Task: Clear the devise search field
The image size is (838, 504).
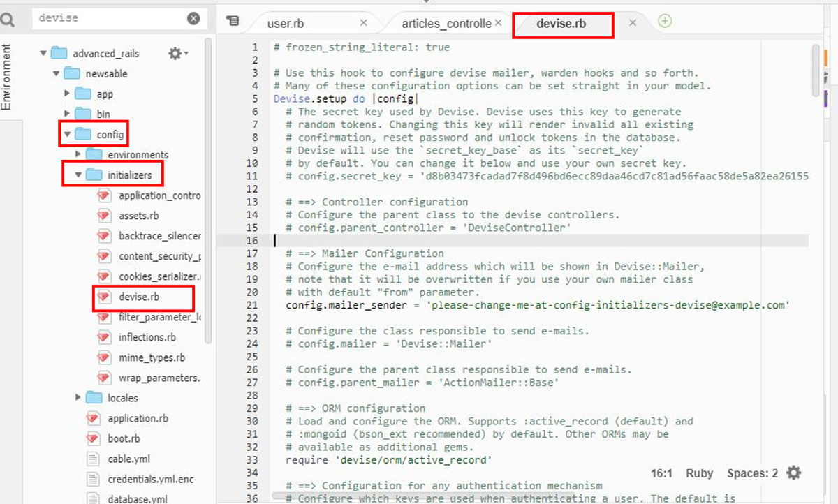Action: (193, 19)
